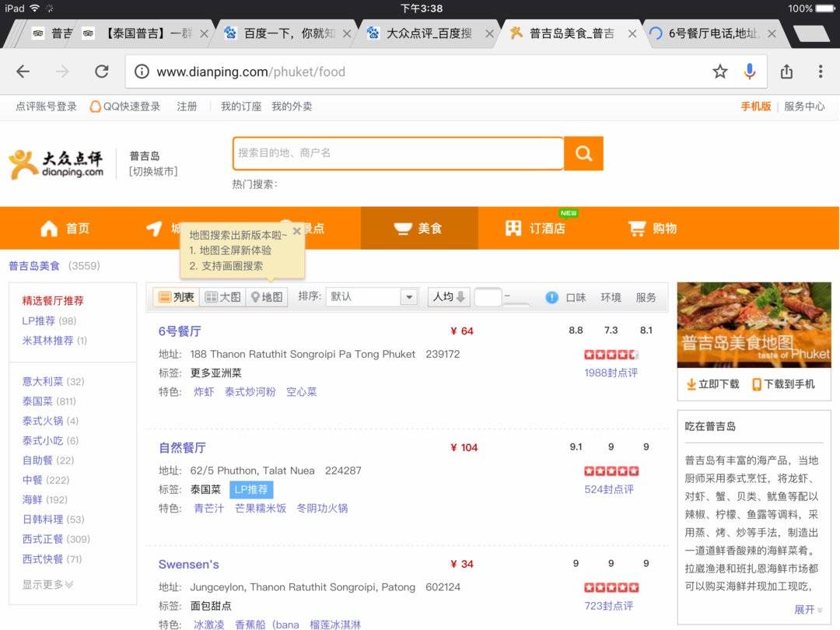Viewport: 840px width, 630px height.
Task: Open the 首页 navigation tab
Action: (65, 228)
